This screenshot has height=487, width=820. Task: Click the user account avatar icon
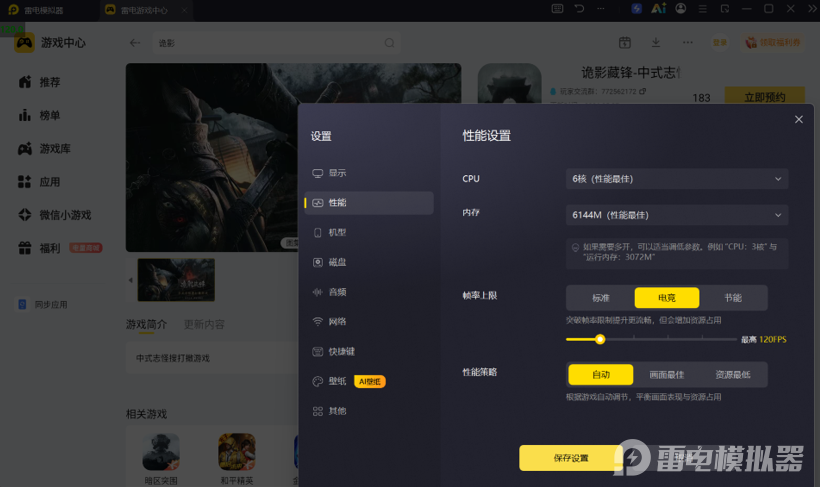tap(680, 9)
